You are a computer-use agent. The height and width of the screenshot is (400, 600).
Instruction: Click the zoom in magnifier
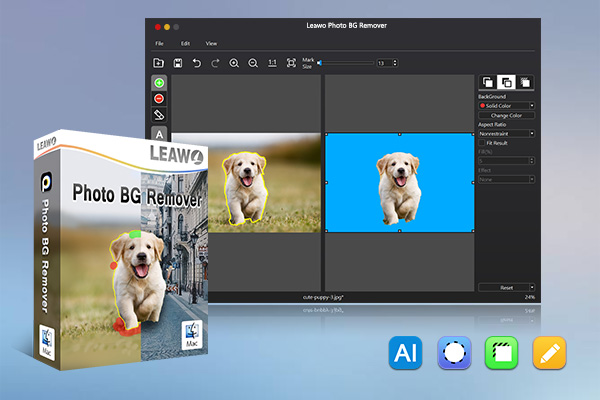click(x=234, y=63)
